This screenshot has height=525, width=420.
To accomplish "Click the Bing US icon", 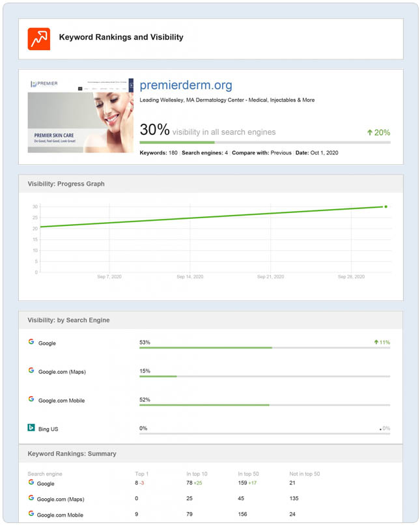I will tap(31, 428).
